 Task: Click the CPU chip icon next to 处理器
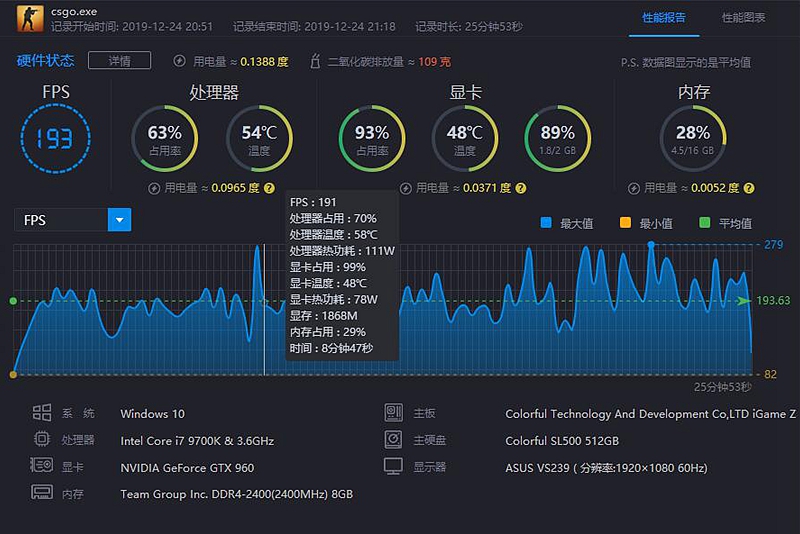pyautogui.click(x=42, y=439)
